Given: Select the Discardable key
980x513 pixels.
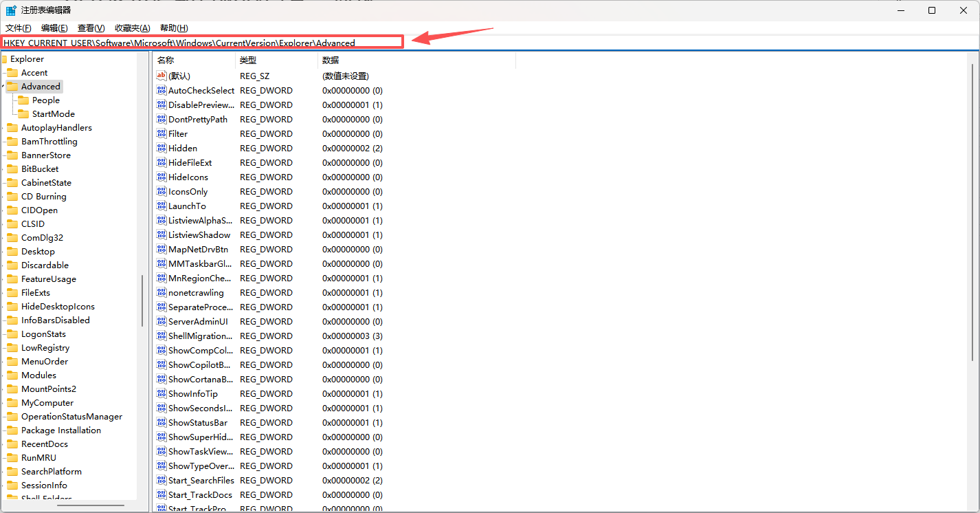Looking at the screenshot, I should click(45, 265).
